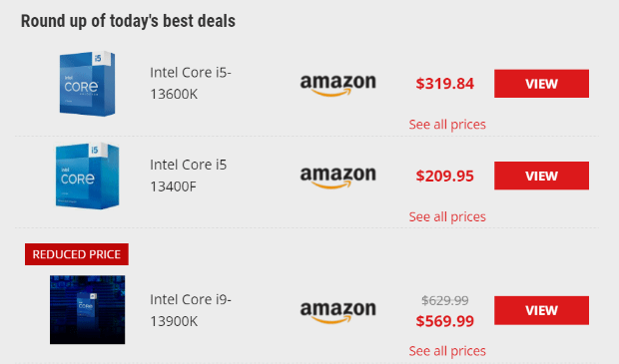This screenshot has height=364, width=619.
Task: Select the $569.99 reduced price
Action: [x=444, y=321]
